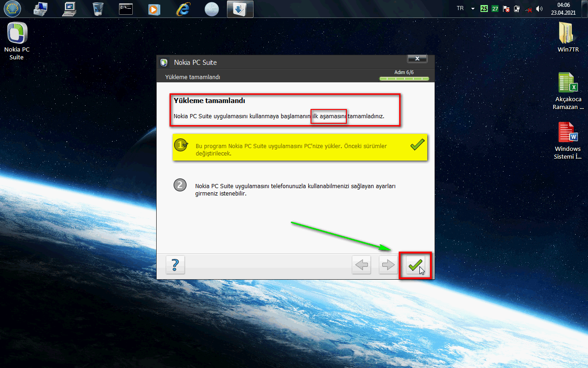Image resolution: width=588 pixels, height=368 pixels.
Task: Click the step 2 numbered circle
Action: coord(180,185)
